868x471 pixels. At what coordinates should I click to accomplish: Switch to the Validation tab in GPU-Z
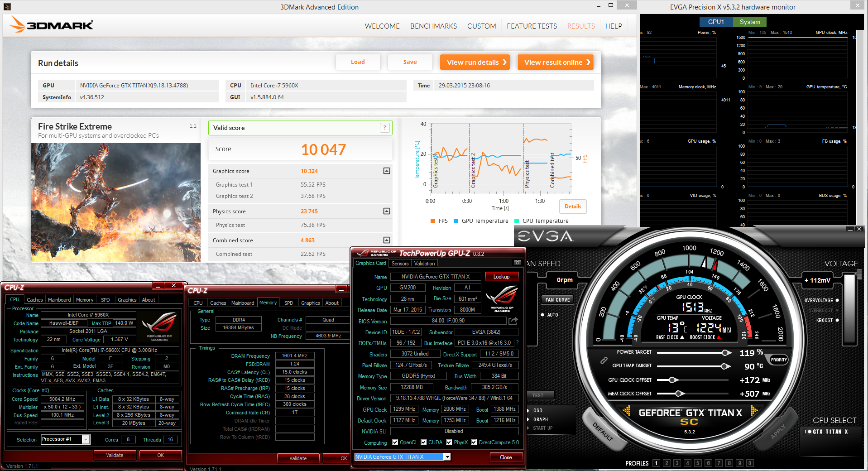tap(424, 264)
